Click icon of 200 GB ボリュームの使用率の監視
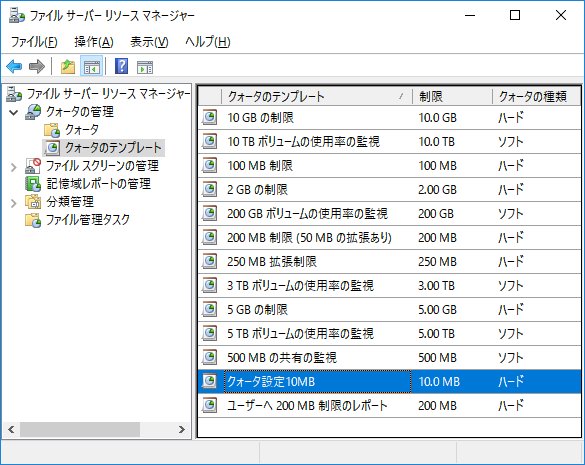The image size is (585, 465). [x=209, y=213]
